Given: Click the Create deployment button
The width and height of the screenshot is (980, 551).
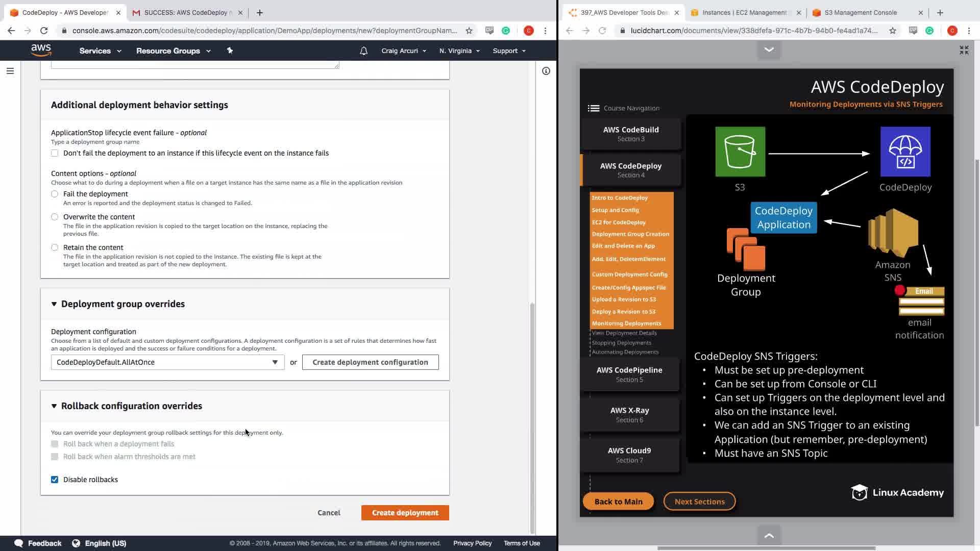Looking at the screenshot, I should click(405, 513).
